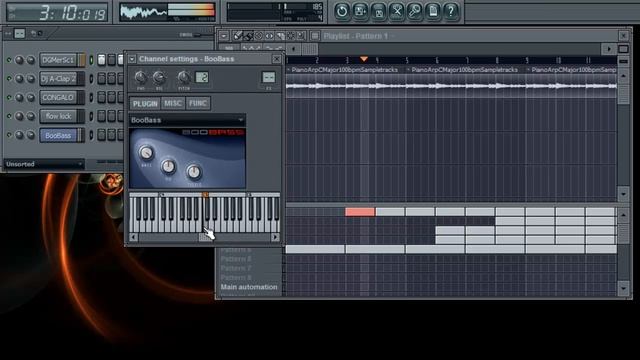Select the Main automation track label

(249, 287)
